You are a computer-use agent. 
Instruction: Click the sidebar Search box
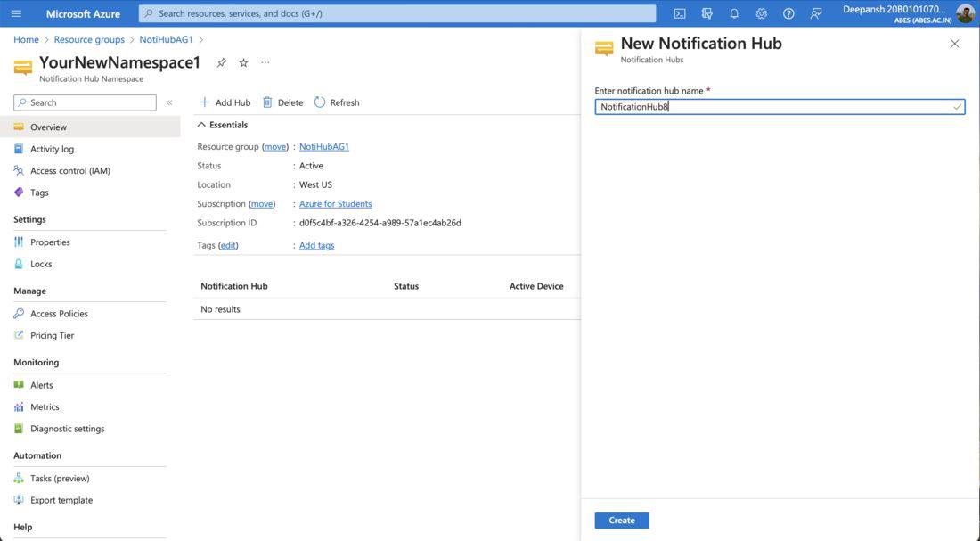click(85, 102)
